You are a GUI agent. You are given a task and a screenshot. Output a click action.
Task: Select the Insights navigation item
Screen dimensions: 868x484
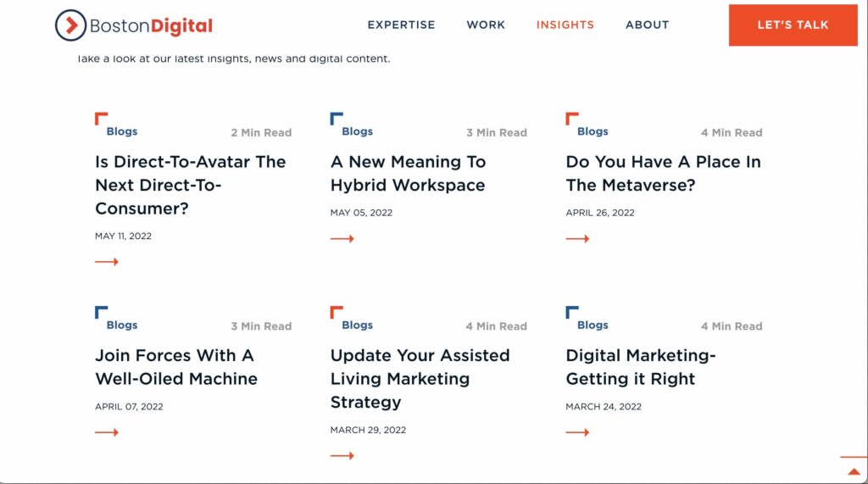click(x=565, y=25)
